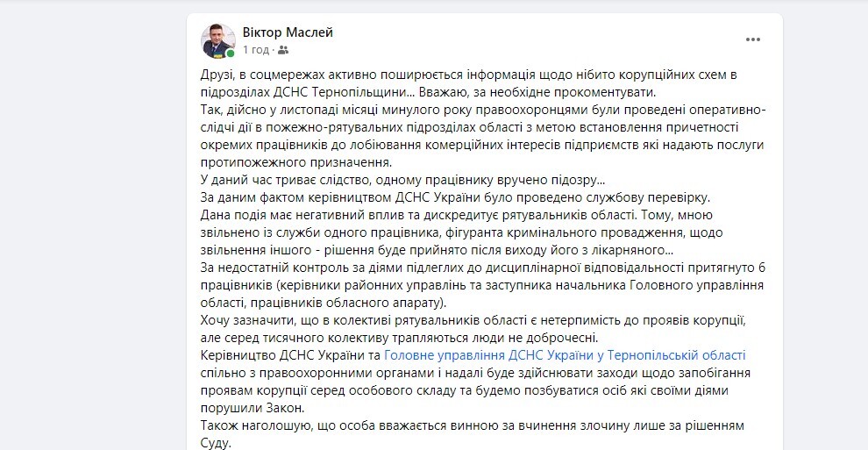Click the text 'області, працівників обласного апарату).'
This screenshot has height=450, width=868.
click(x=324, y=304)
